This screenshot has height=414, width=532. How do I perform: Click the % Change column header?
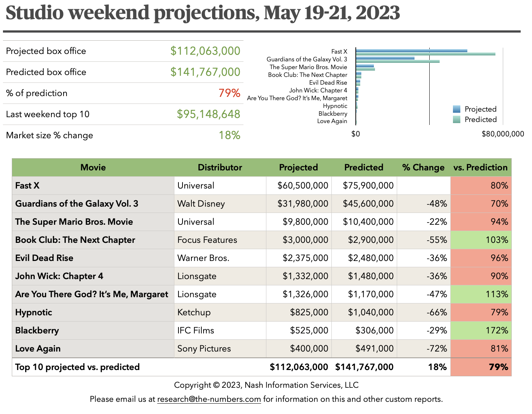(423, 167)
